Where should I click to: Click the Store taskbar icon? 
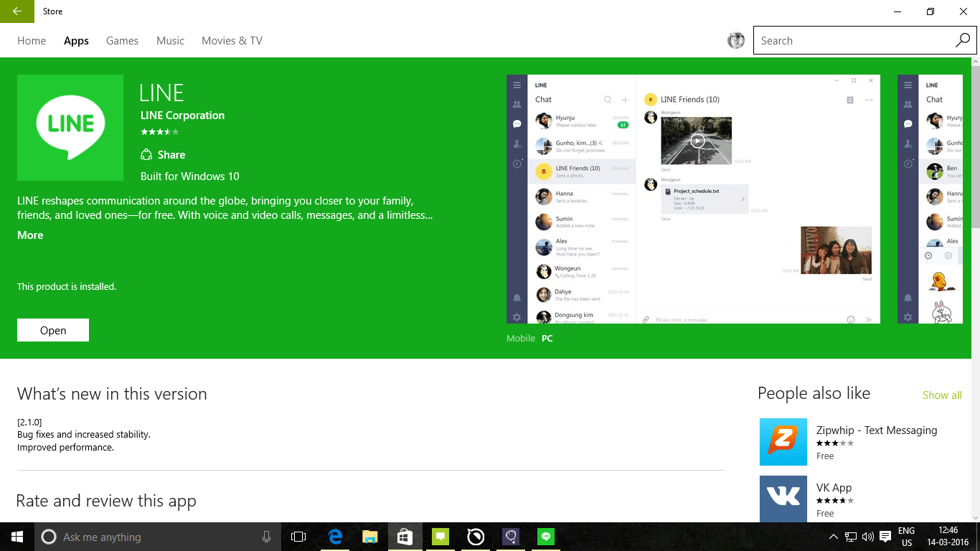(x=405, y=537)
